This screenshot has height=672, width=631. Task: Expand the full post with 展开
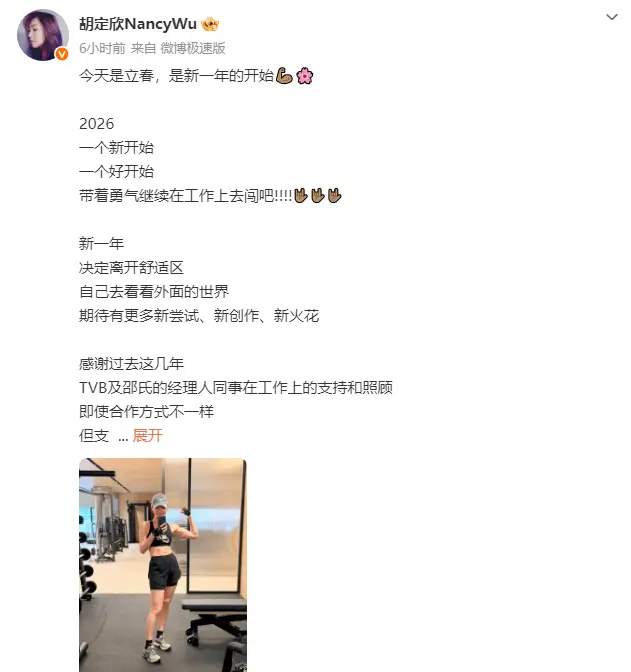point(147,435)
